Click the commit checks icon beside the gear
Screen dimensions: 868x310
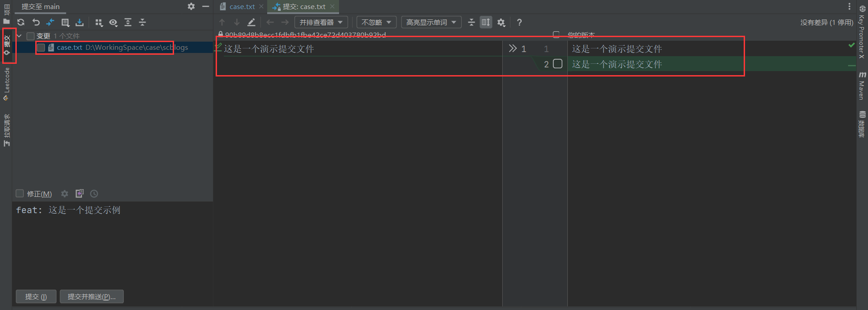80,194
